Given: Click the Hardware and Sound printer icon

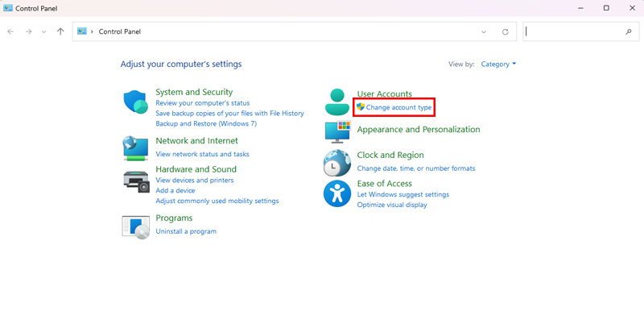Looking at the screenshot, I should (135, 180).
